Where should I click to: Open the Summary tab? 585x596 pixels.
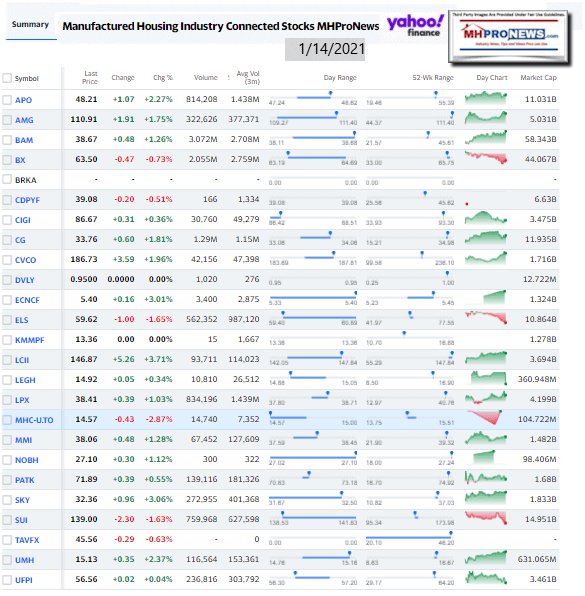(30, 25)
